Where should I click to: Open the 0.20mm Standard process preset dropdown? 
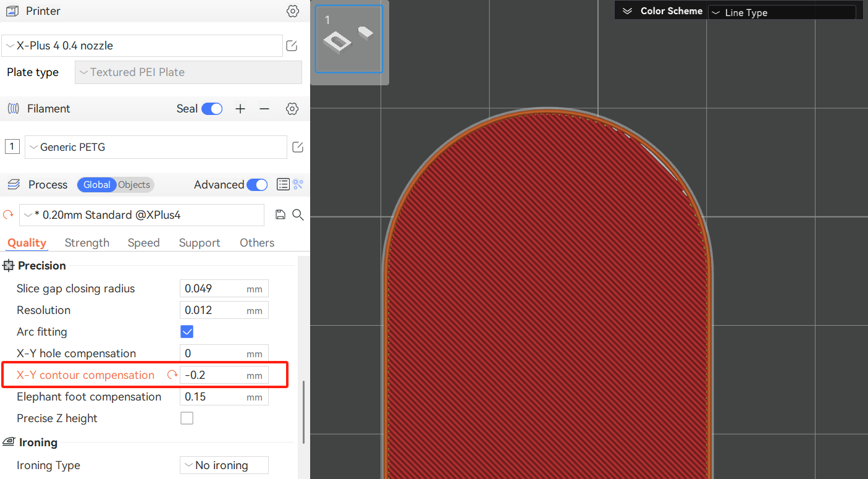pos(142,215)
